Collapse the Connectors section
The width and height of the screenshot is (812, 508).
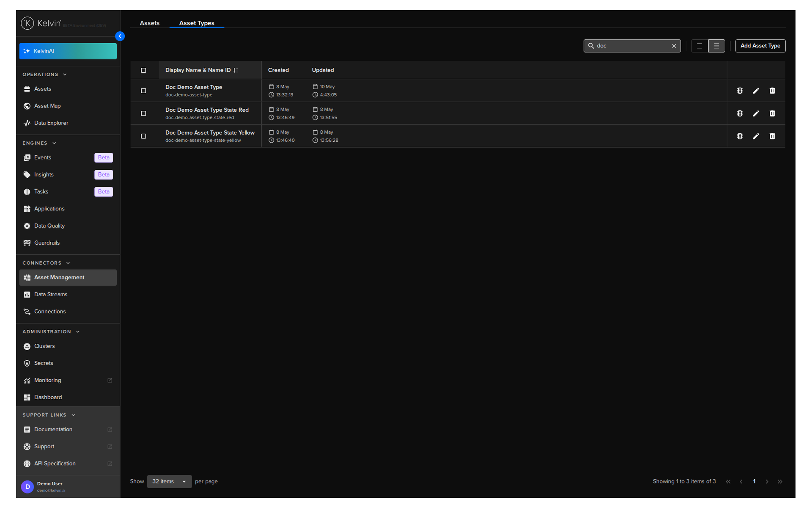click(46, 263)
